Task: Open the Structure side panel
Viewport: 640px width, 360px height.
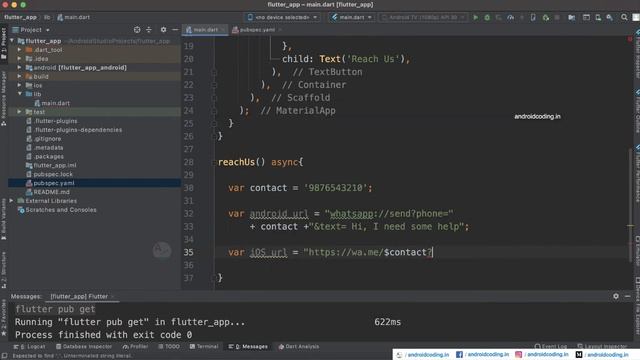Action: (4, 269)
